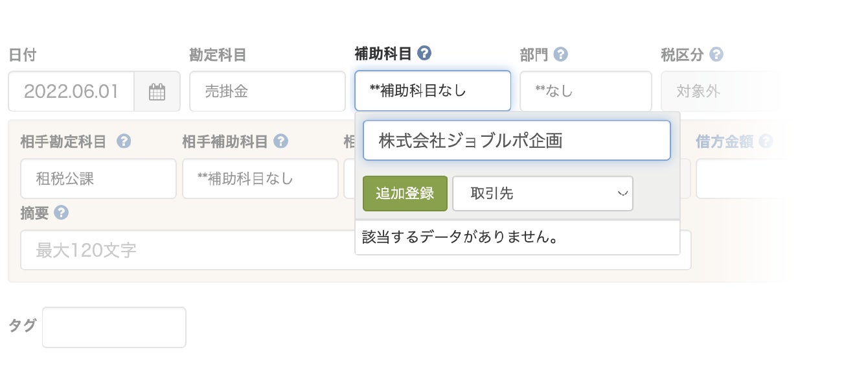Click the タグ input box
This screenshot has width=868, height=389.
pyautogui.click(x=114, y=327)
